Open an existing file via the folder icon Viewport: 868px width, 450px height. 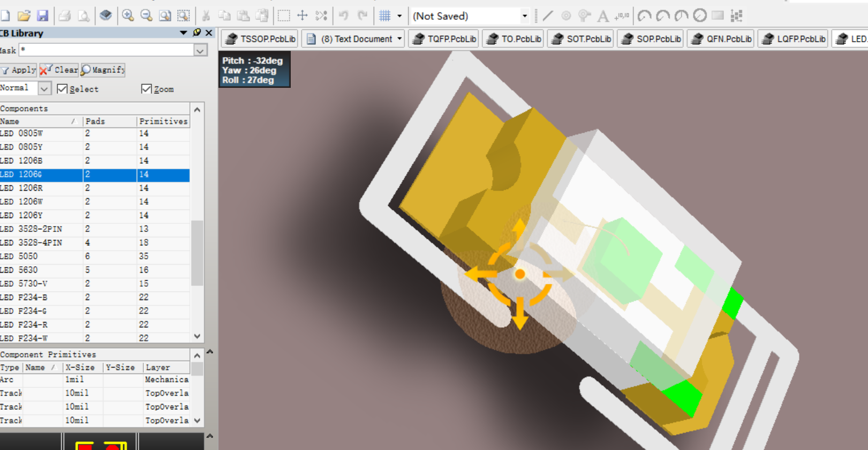24,16
